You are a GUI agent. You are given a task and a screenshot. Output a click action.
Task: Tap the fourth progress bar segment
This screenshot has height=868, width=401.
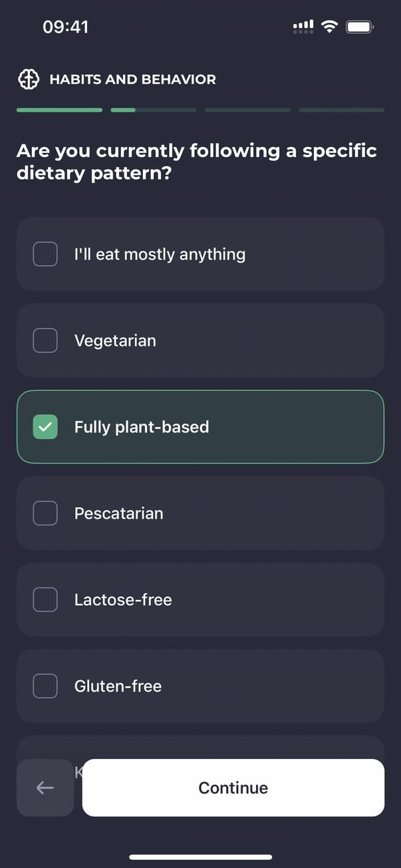[x=341, y=110]
